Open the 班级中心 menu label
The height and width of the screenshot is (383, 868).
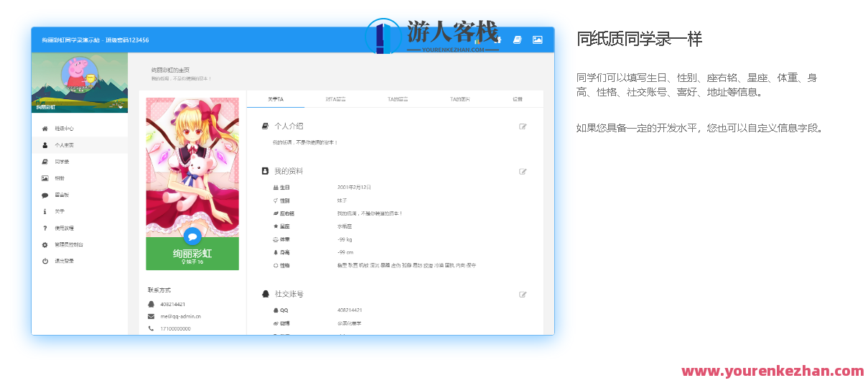65,129
